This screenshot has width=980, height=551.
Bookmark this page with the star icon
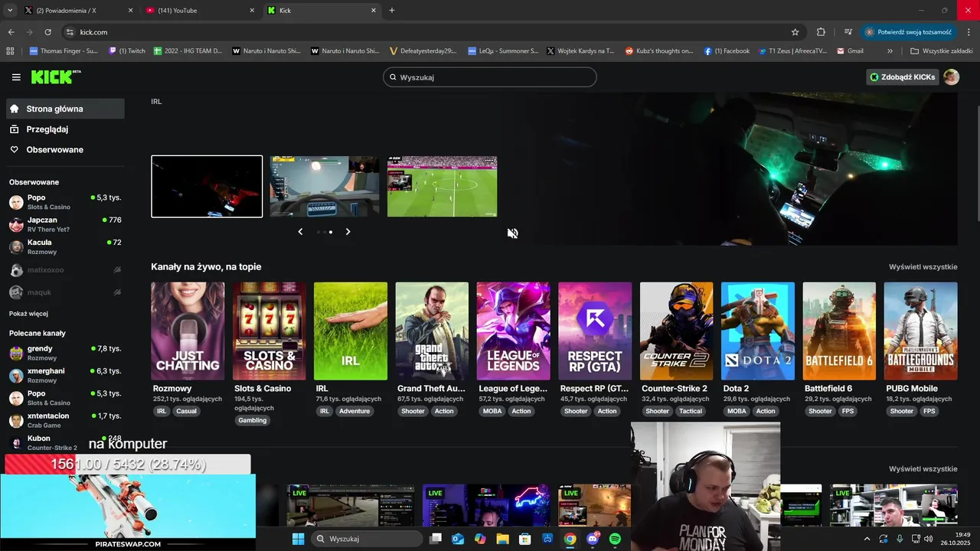pyautogui.click(x=795, y=32)
